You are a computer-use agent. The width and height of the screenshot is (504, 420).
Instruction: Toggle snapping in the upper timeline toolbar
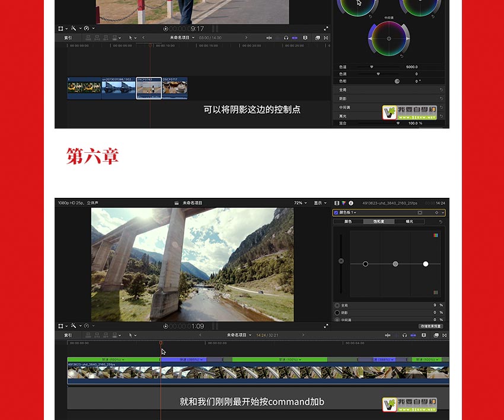point(295,38)
